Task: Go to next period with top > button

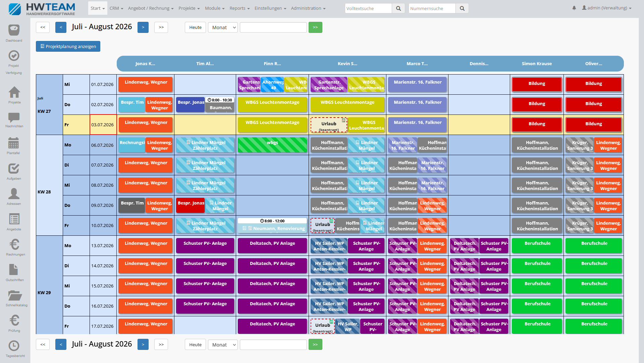Action: [x=143, y=28]
